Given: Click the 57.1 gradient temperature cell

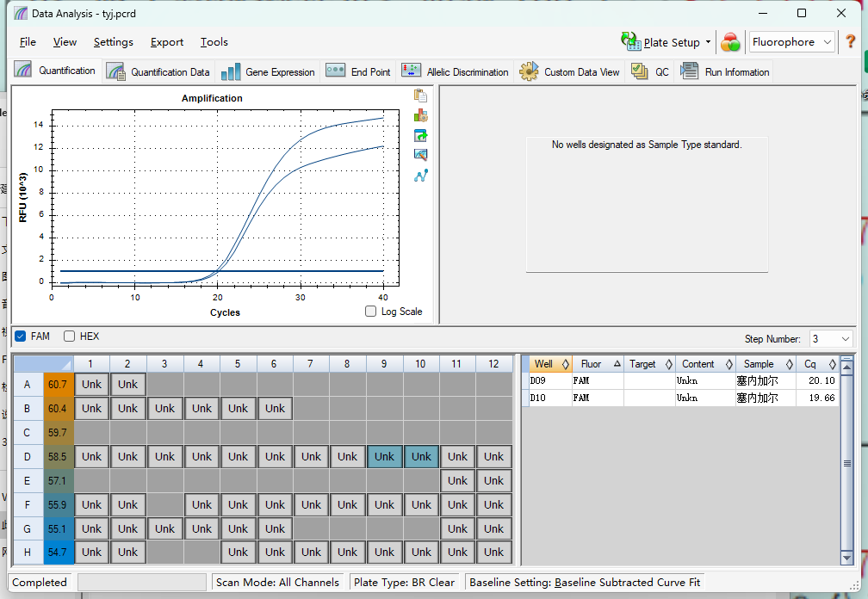Looking at the screenshot, I should pos(58,480).
